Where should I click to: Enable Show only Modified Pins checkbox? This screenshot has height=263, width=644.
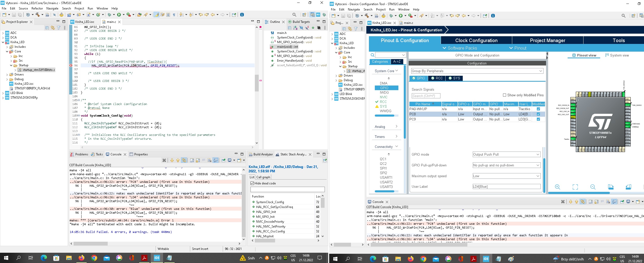(505, 95)
